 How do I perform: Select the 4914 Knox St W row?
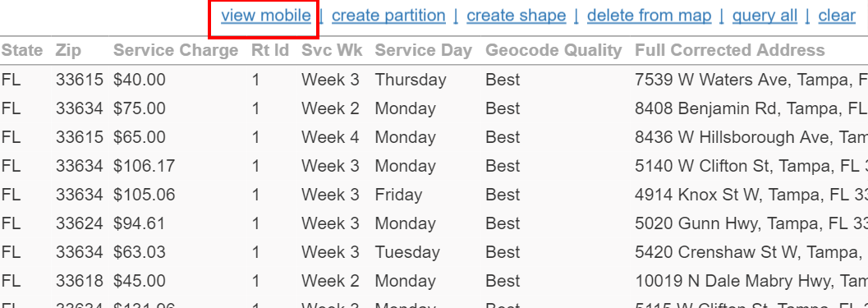pos(434,195)
